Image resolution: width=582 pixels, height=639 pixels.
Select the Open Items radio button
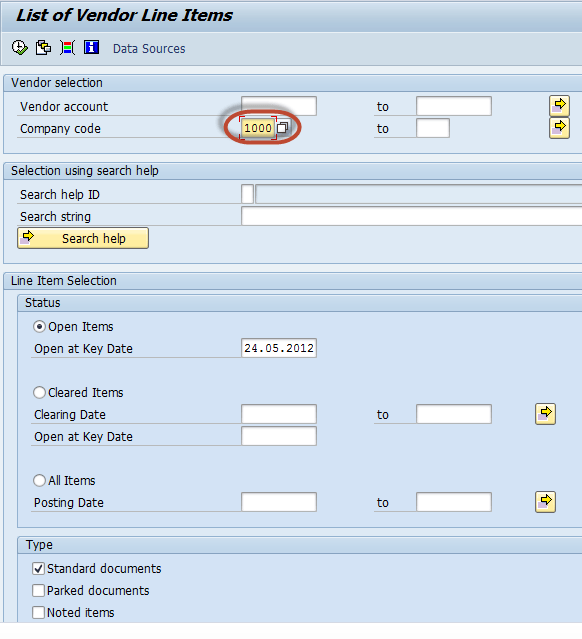(39, 326)
